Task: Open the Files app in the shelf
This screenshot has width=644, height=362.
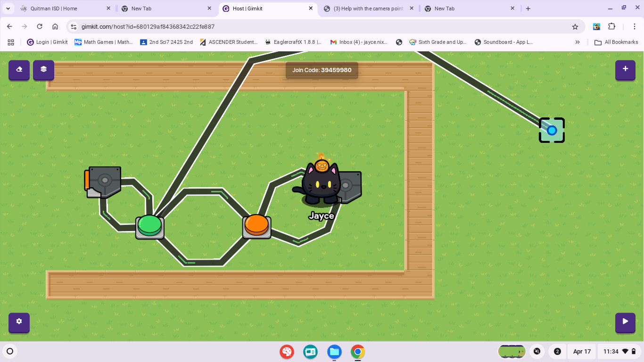Action: tap(334, 352)
